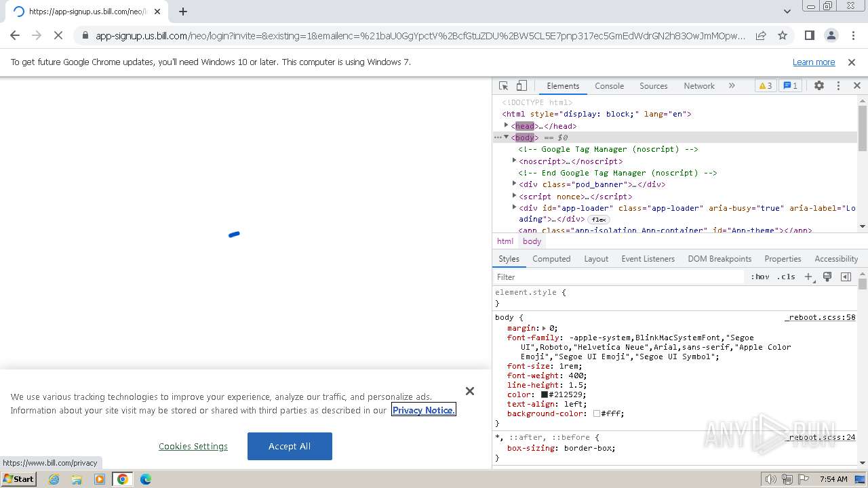The width and height of the screenshot is (868, 488).
Task: Open Internet Explorer from the taskbar
Action: coord(54,479)
